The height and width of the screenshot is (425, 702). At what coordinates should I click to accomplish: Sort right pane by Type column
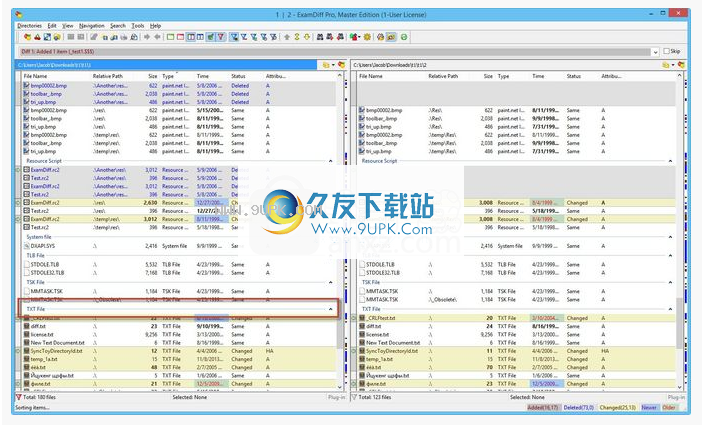click(504, 76)
